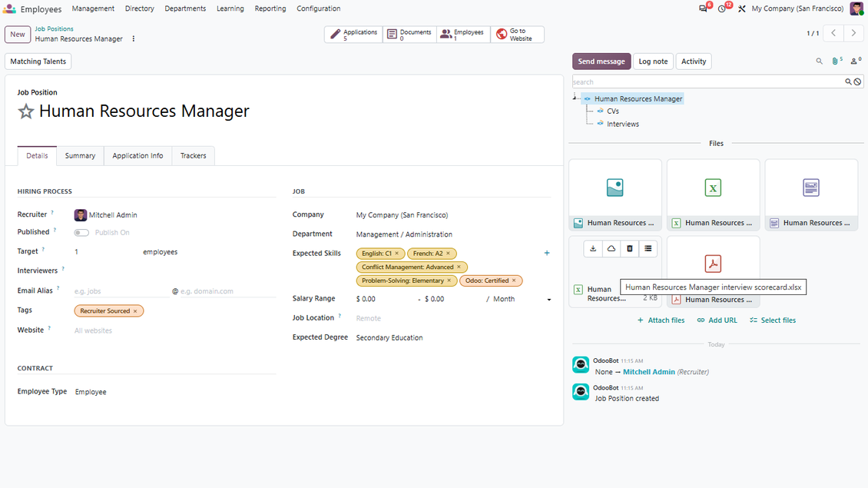Screen dimensions: 868x488
Task: Open the Department field selection
Action: coord(453,234)
